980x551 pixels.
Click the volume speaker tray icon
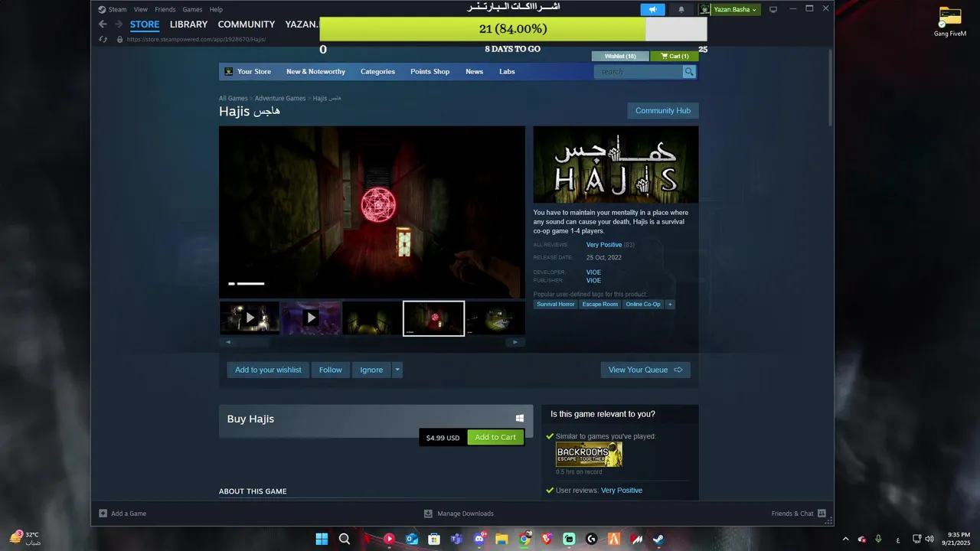(929, 539)
